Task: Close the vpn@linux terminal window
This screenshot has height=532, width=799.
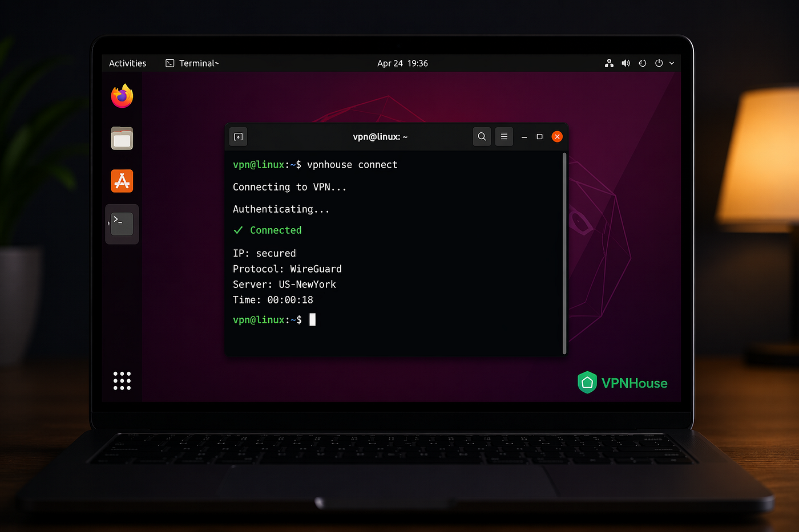Action: (x=557, y=136)
